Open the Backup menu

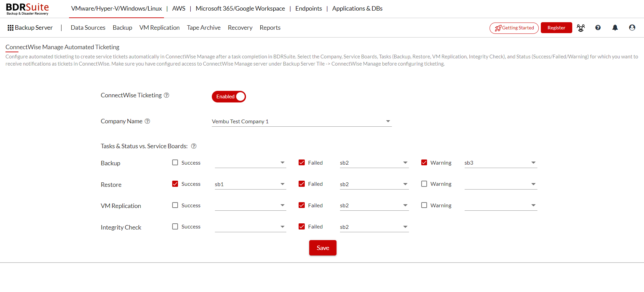click(x=122, y=28)
